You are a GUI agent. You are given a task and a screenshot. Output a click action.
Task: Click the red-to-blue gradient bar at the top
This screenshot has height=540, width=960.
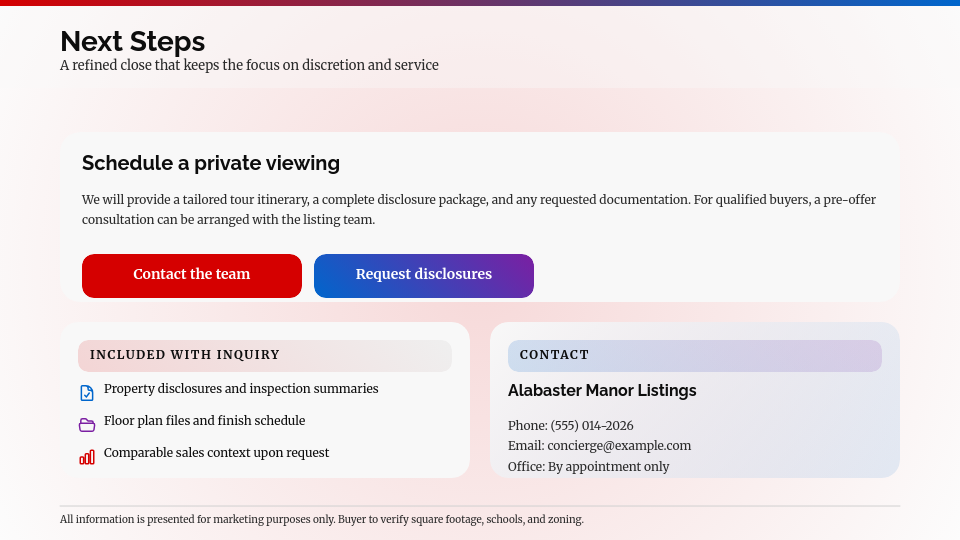[x=480, y=3]
